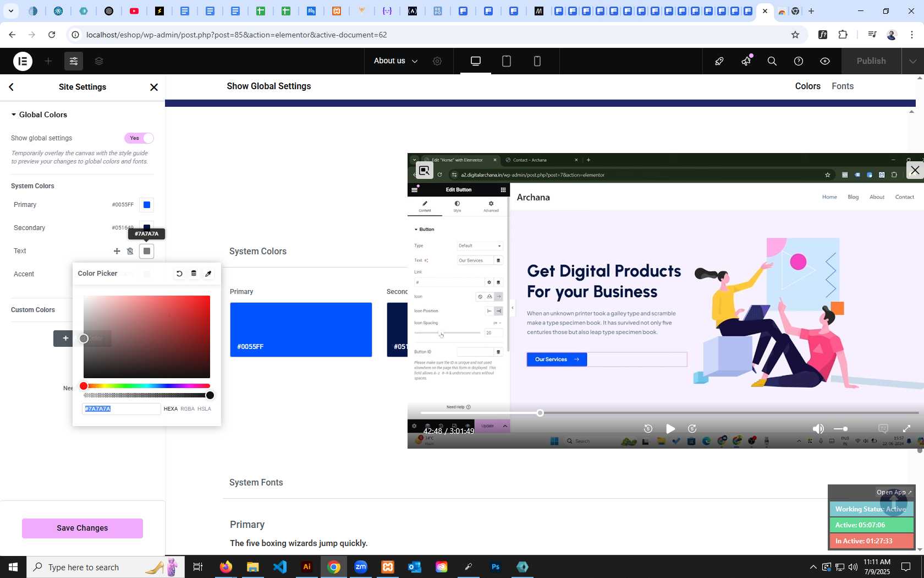Toggle Show global settings switch
Viewport: 924px width, 578px height.
click(139, 138)
